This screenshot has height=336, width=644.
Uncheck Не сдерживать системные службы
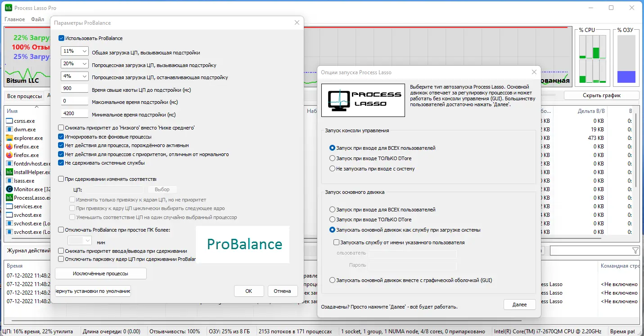[61, 163]
